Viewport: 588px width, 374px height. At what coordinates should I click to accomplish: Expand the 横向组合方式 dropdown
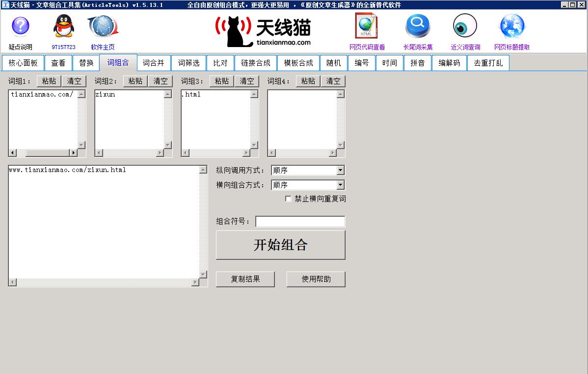(340, 185)
